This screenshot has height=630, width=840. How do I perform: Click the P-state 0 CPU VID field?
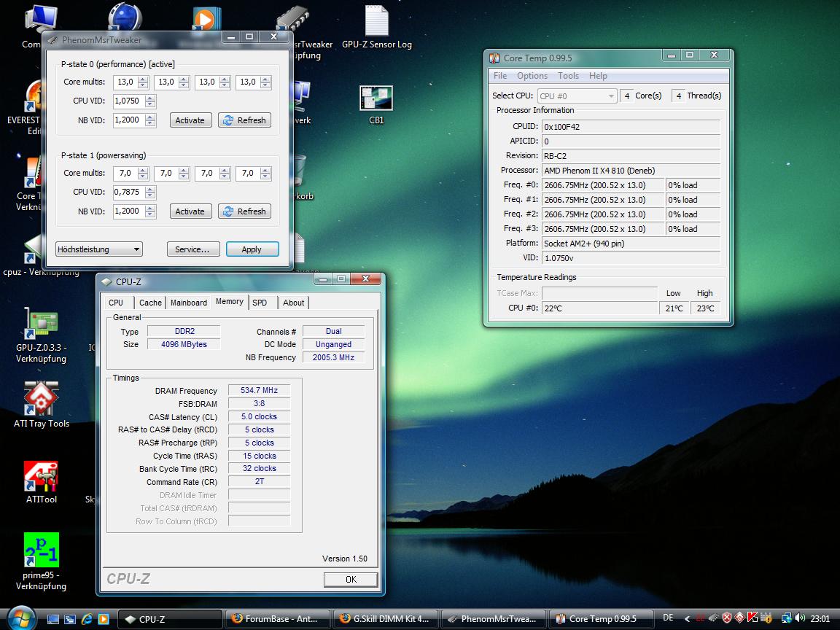[128, 101]
